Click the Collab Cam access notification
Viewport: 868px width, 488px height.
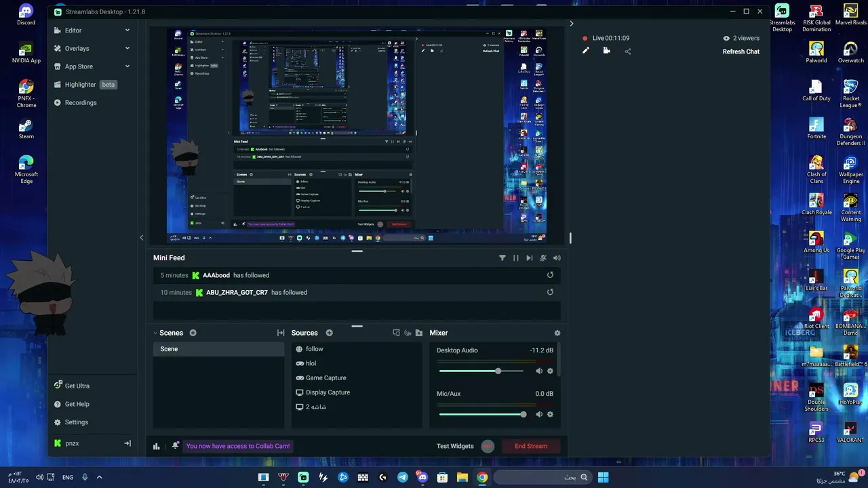coord(238,446)
